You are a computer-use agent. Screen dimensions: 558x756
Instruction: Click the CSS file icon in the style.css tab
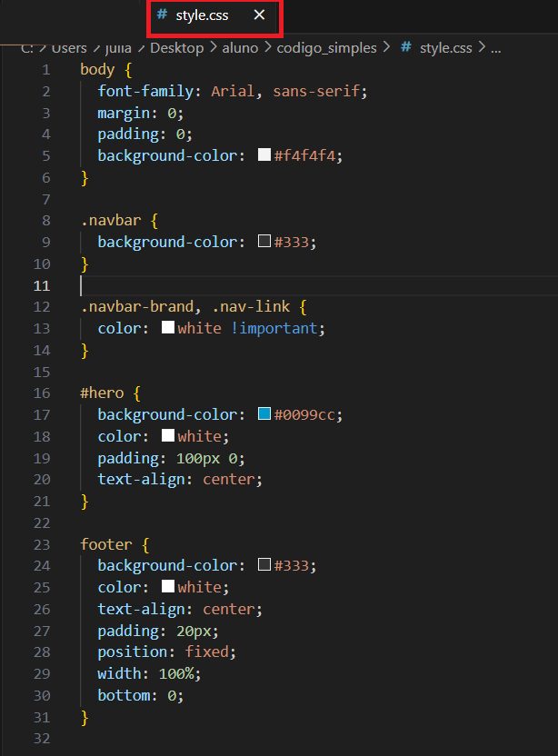[162, 15]
